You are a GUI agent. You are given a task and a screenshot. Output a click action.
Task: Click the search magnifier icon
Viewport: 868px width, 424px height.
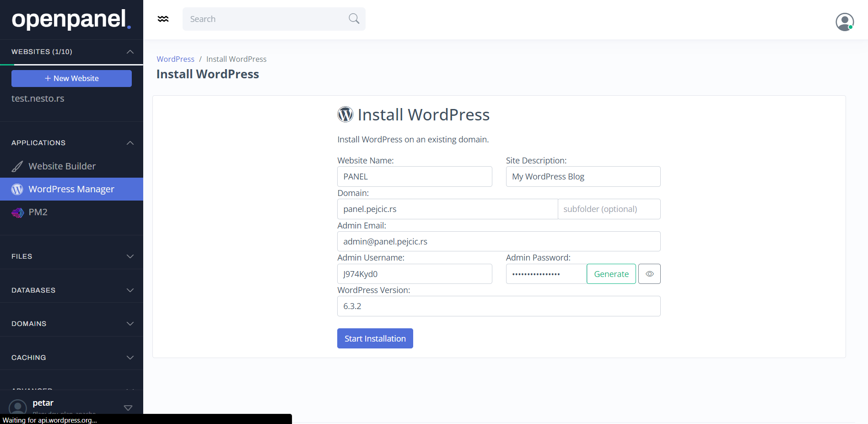pyautogui.click(x=354, y=19)
